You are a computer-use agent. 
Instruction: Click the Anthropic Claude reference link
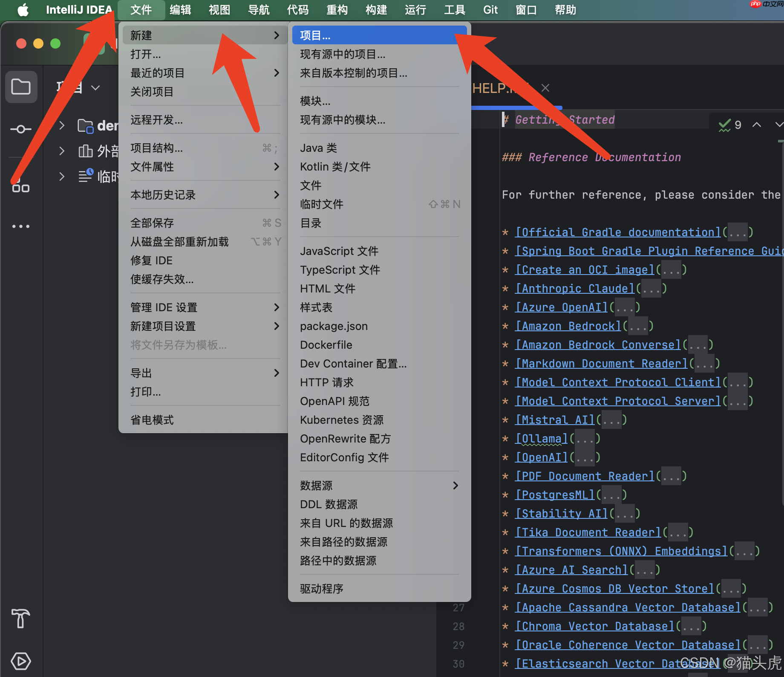(574, 288)
